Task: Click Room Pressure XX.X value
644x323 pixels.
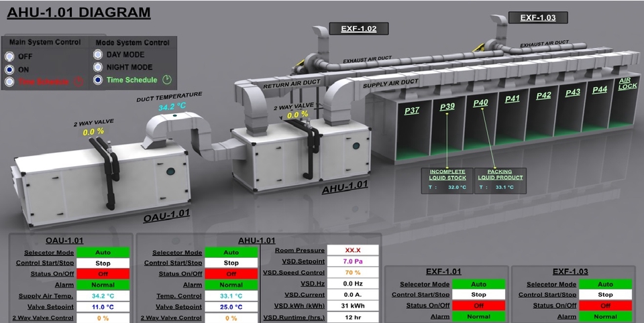Action: [x=353, y=250]
